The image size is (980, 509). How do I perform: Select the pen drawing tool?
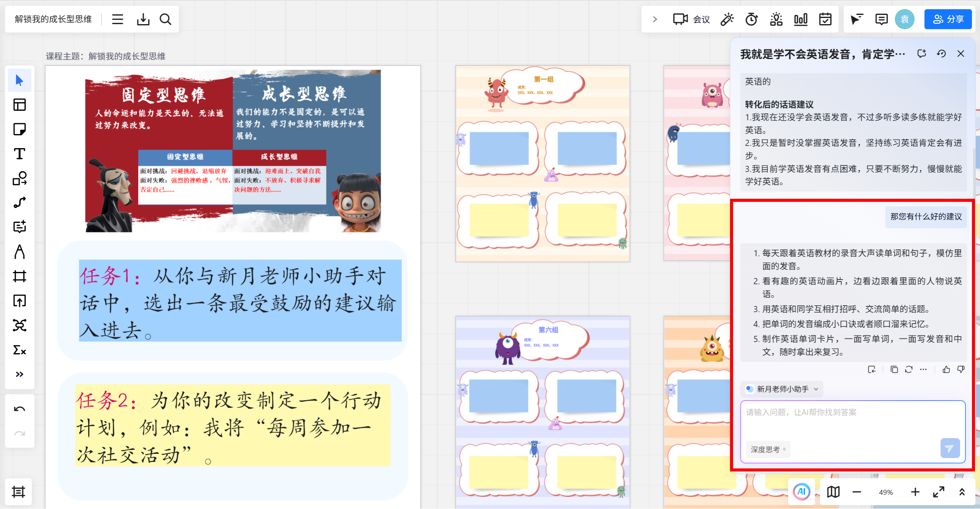(20, 252)
